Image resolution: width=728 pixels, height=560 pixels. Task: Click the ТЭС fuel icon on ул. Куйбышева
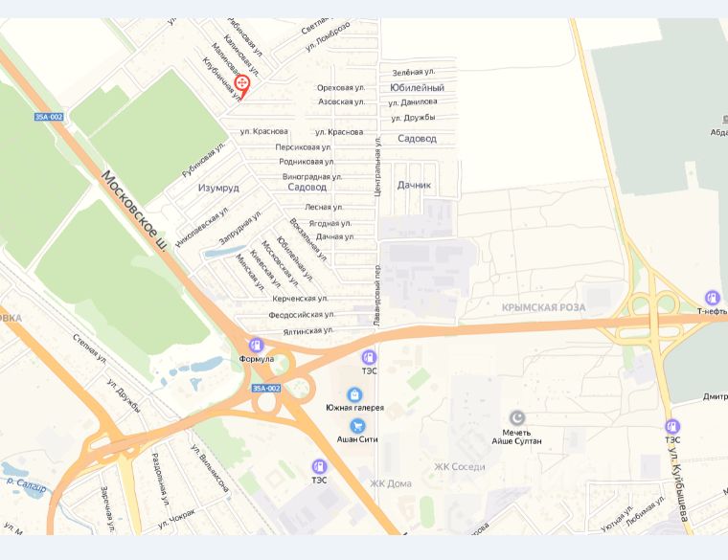672,426
